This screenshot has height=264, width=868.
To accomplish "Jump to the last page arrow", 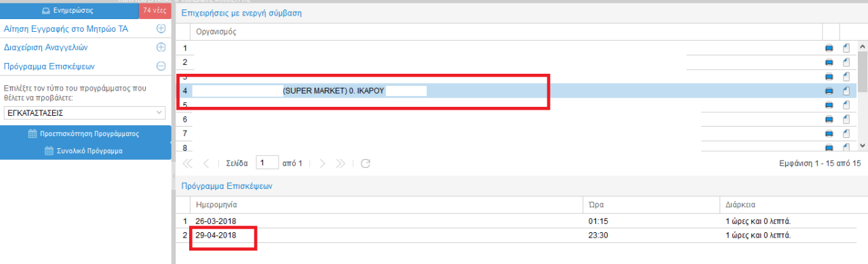I will coord(341,163).
